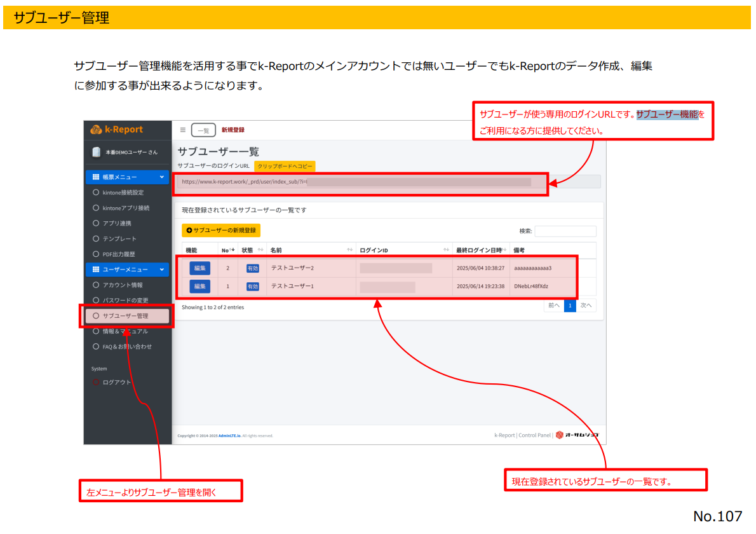The width and height of the screenshot is (756, 534).
Task: Open FAQ＆お問い合わせ in the sidebar
Action: (x=127, y=346)
